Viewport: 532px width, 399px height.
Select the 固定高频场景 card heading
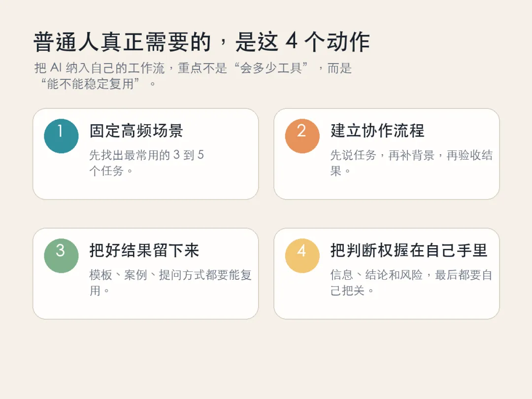tap(136, 131)
